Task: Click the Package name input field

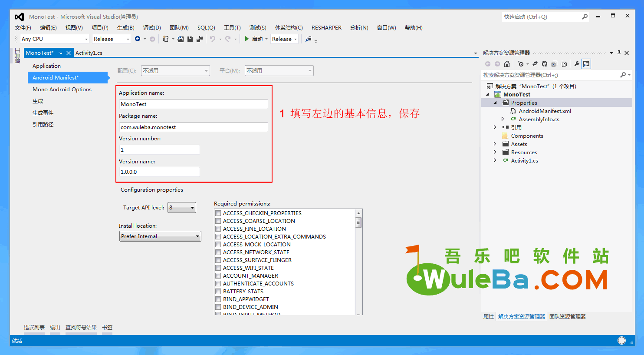Action: [x=194, y=127]
